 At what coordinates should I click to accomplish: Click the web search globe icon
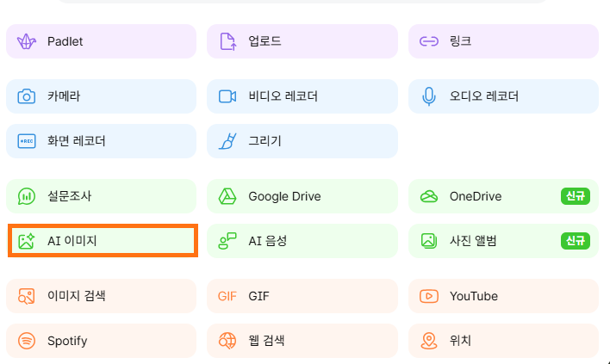[227, 341]
